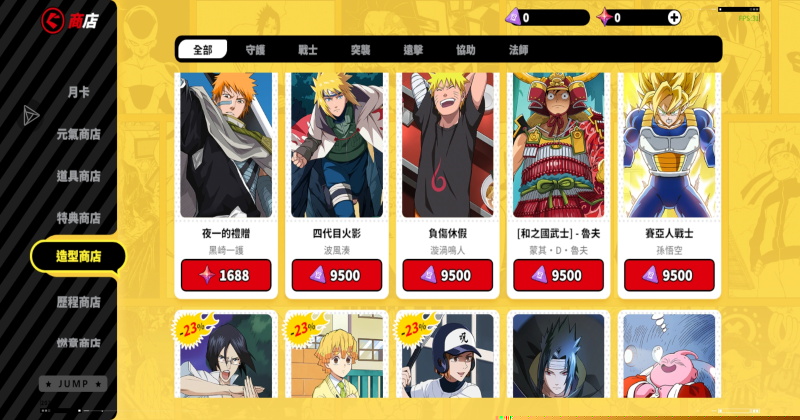
Task: Tap the plus icon to add pink gems
Action: click(674, 18)
